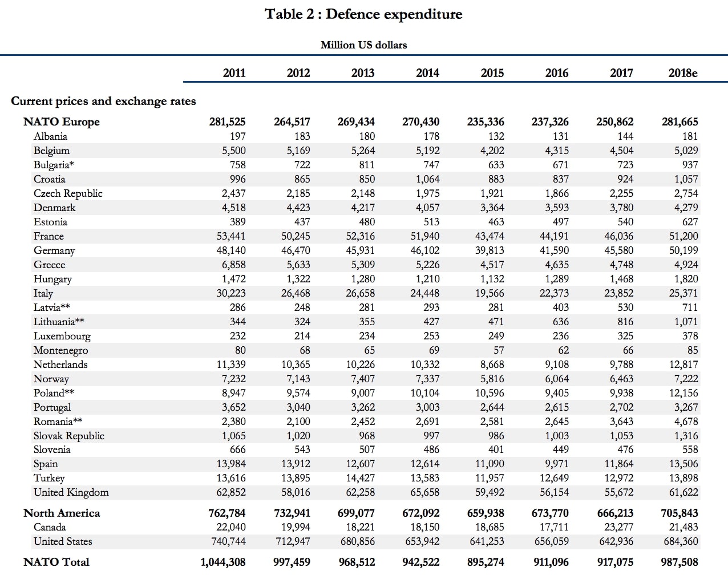728x575 pixels.
Task: Click the 'Table 2 : Defence expenditure' title
Action: click(x=363, y=14)
